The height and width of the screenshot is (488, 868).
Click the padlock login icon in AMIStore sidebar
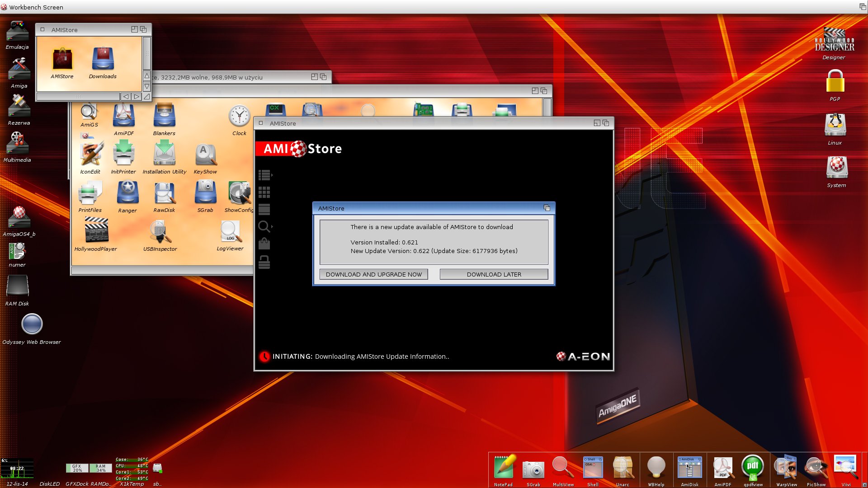point(264,262)
